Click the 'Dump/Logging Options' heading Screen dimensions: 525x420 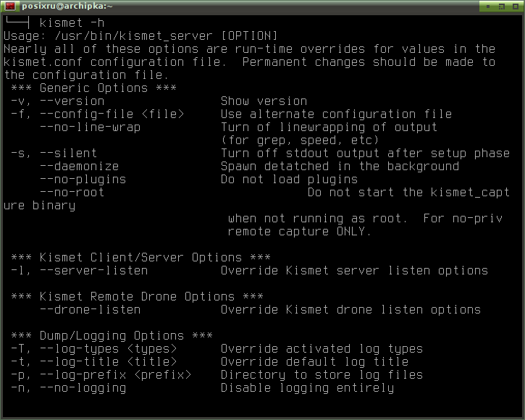(x=112, y=335)
